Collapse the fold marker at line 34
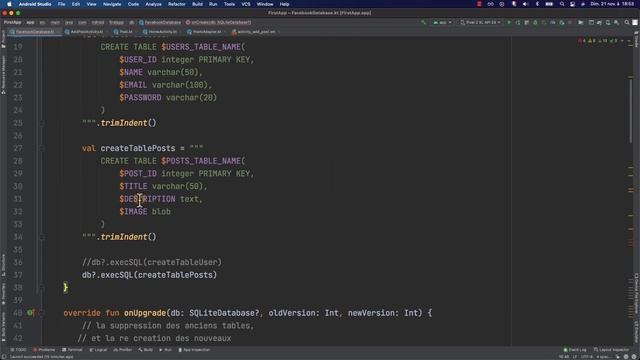The width and height of the screenshot is (640, 360). click(42, 237)
